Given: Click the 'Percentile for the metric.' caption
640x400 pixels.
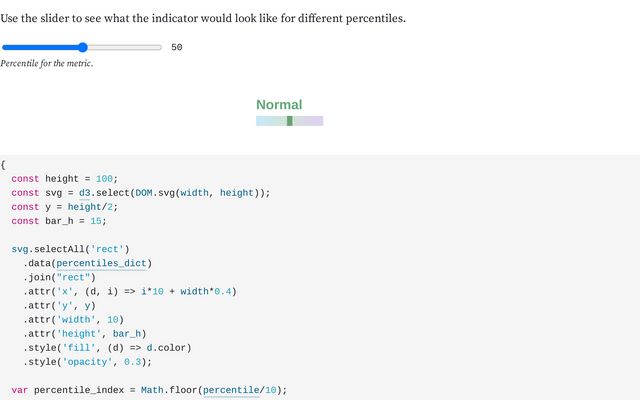Looking at the screenshot, I should pyautogui.click(x=47, y=64).
